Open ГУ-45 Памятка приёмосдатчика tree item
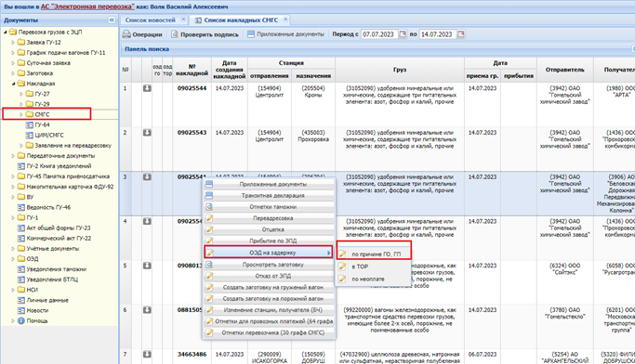This screenshot has width=635, height=364. pos(68,176)
